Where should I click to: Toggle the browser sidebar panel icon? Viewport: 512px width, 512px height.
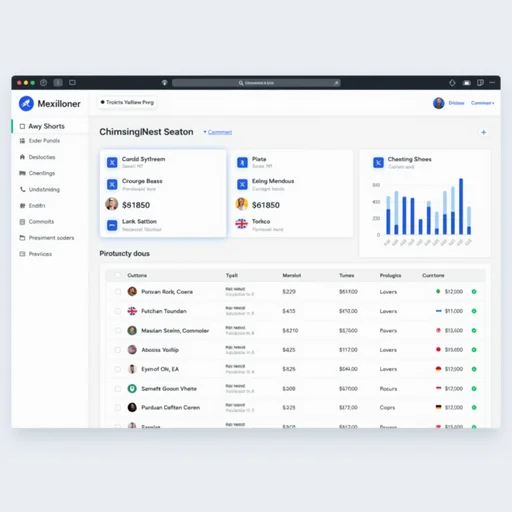58,83
